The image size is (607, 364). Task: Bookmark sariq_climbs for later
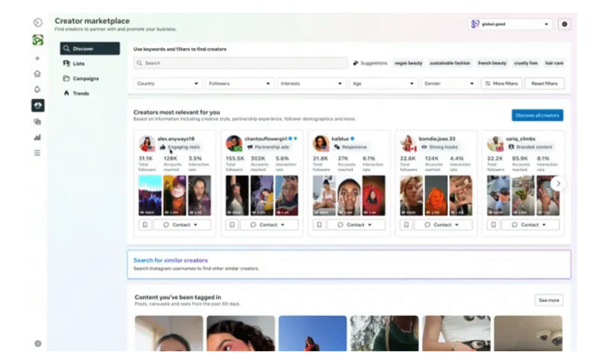495,224
